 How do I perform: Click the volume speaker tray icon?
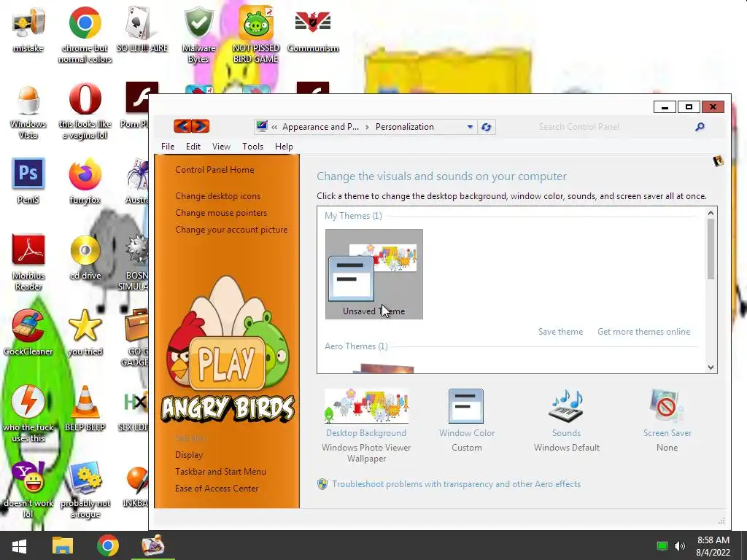point(680,545)
